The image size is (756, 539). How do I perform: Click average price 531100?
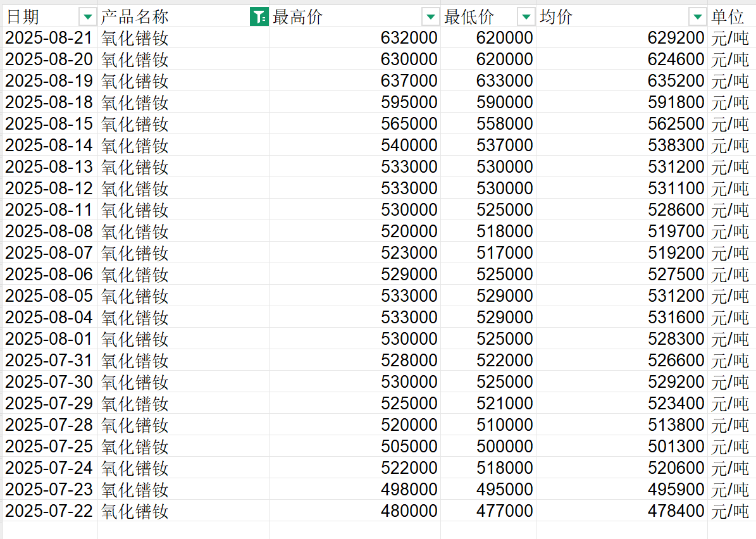coord(621,188)
